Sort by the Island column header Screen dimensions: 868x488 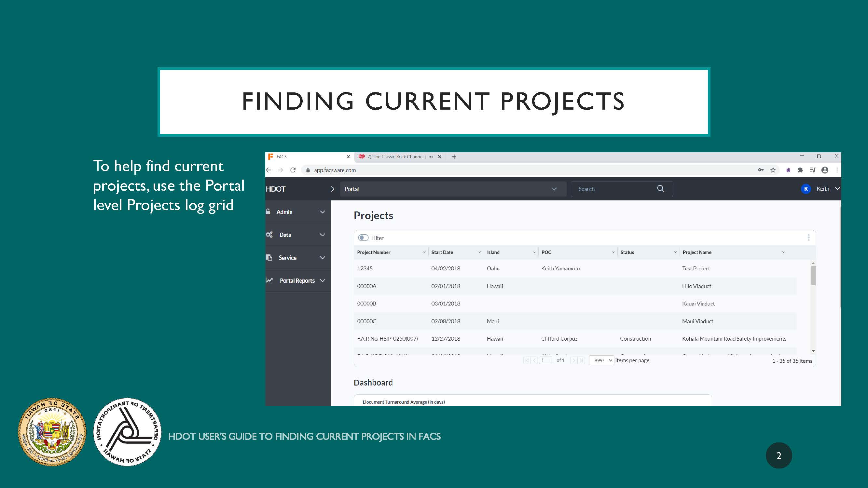(x=493, y=252)
